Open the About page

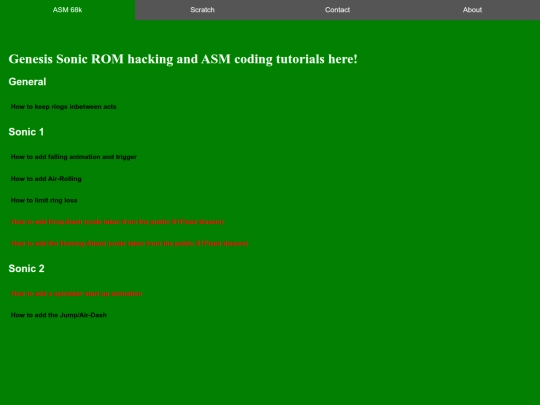pyautogui.click(x=472, y=10)
